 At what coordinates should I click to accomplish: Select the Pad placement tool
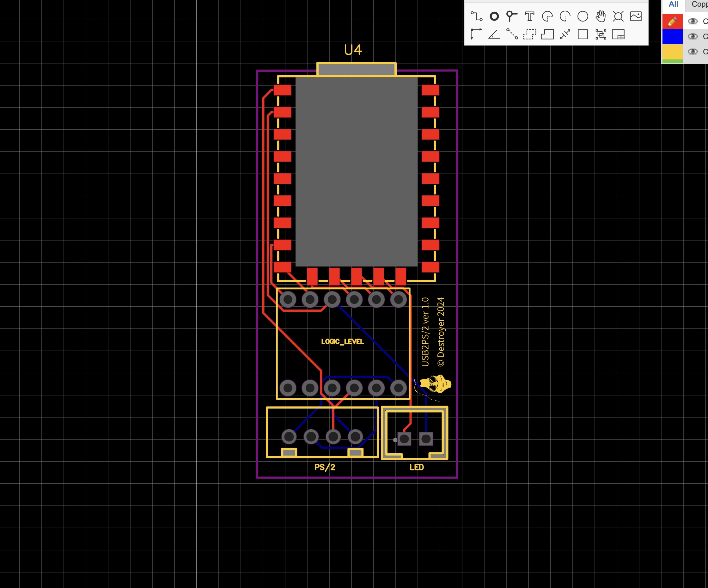click(494, 16)
